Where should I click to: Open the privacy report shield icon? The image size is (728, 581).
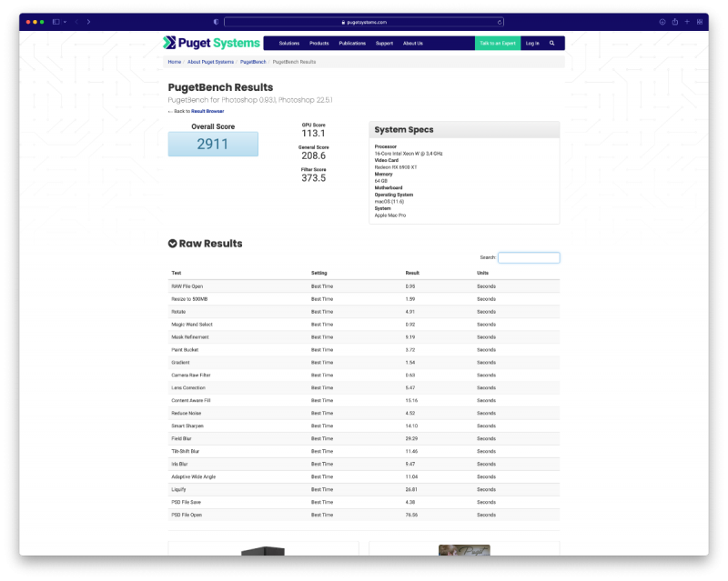216,22
